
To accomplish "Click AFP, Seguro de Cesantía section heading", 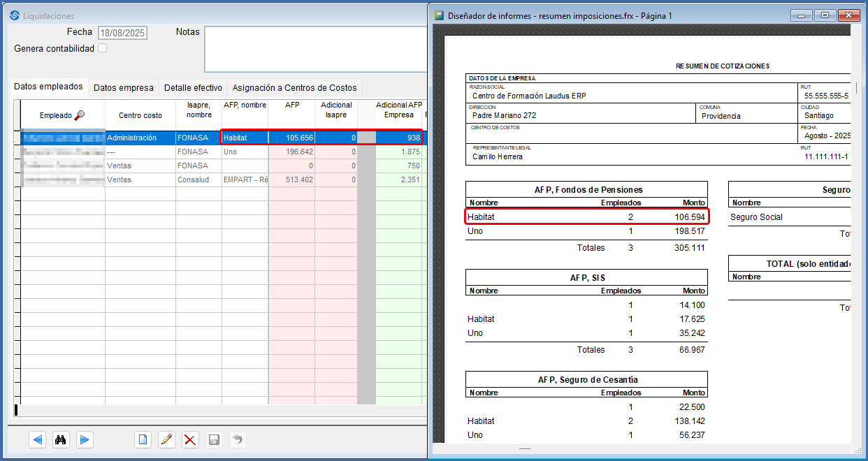I will coord(588,380).
